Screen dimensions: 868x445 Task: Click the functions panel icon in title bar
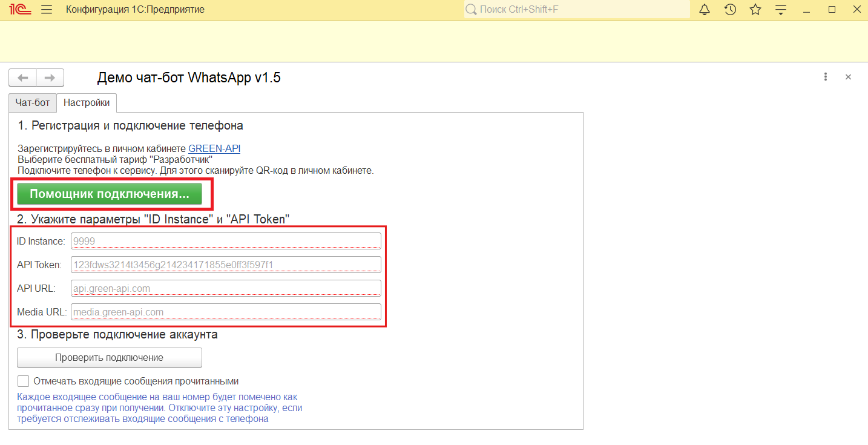tap(781, 9)
